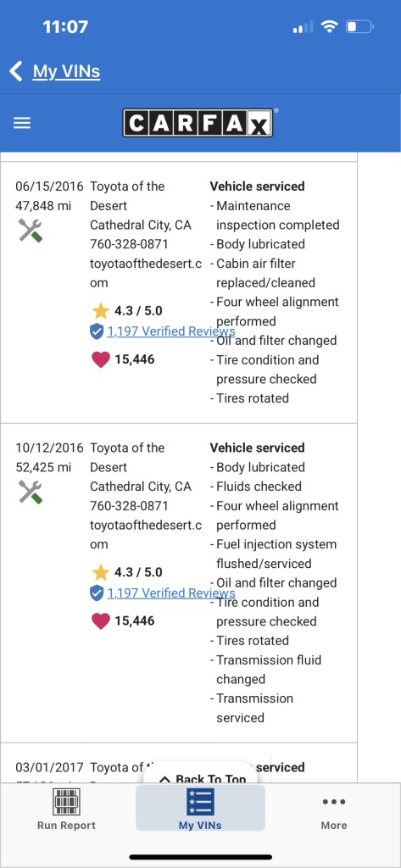401x868 pixels.
Task: Switch to the My VINs tab
Action: tap(200, 808)
